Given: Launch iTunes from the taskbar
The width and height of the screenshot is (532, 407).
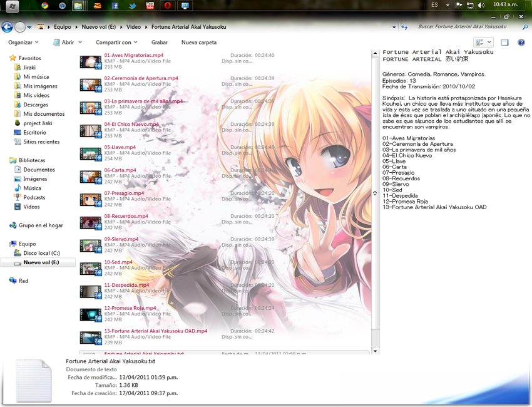Looking at the screenshot, I should (x=62, y=6).
